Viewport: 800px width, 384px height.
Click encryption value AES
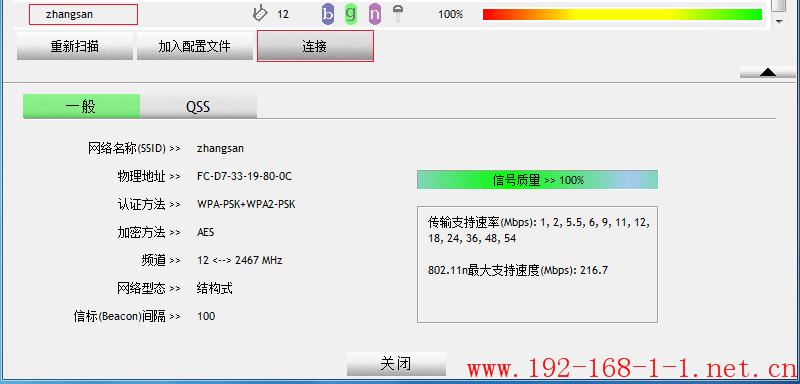(x=206, y=233)
